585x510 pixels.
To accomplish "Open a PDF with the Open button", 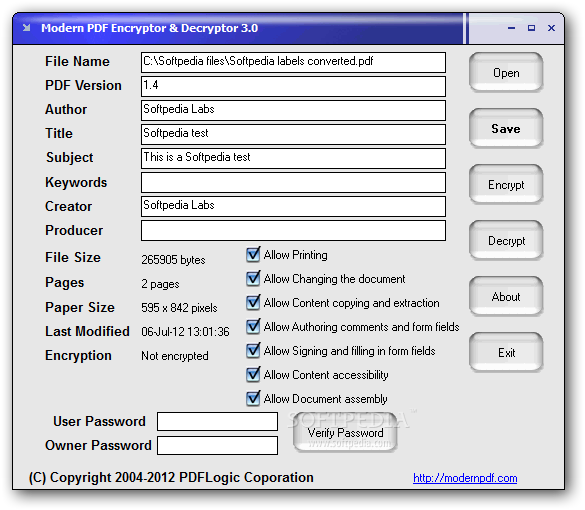I will (x=506, y=72).
